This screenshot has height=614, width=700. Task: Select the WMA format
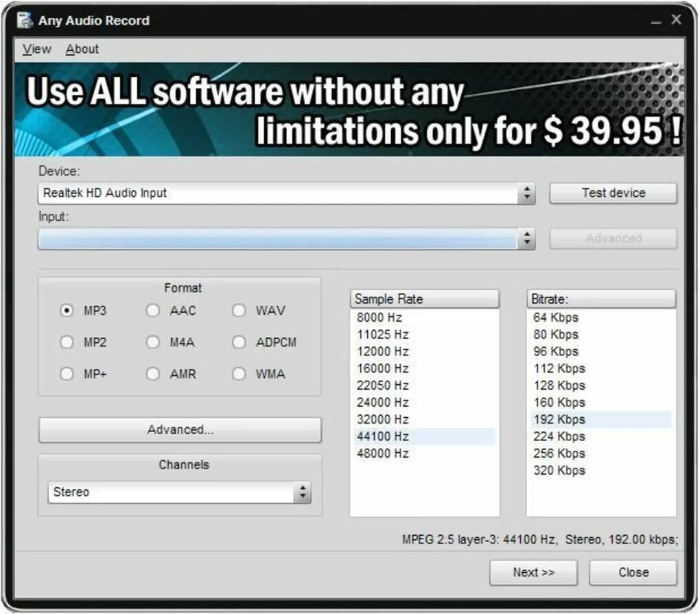[239, 374]
